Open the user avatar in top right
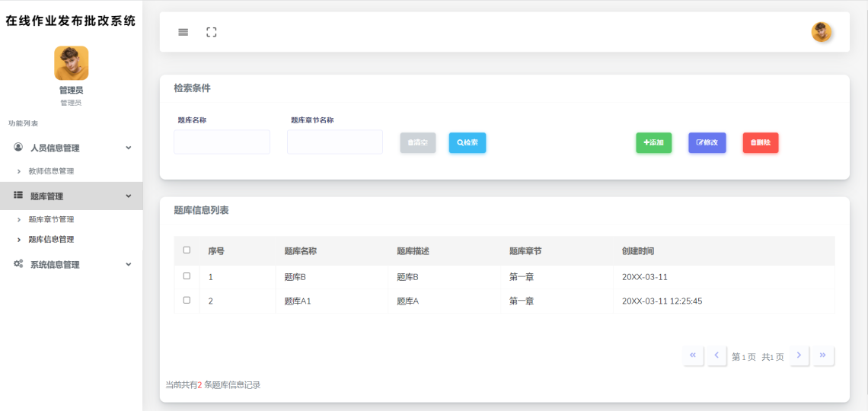 point(822,32)
